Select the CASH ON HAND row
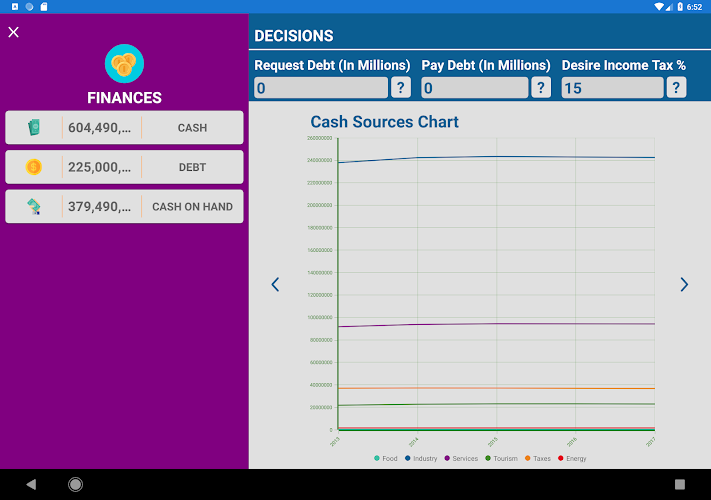 click(124, 206)
